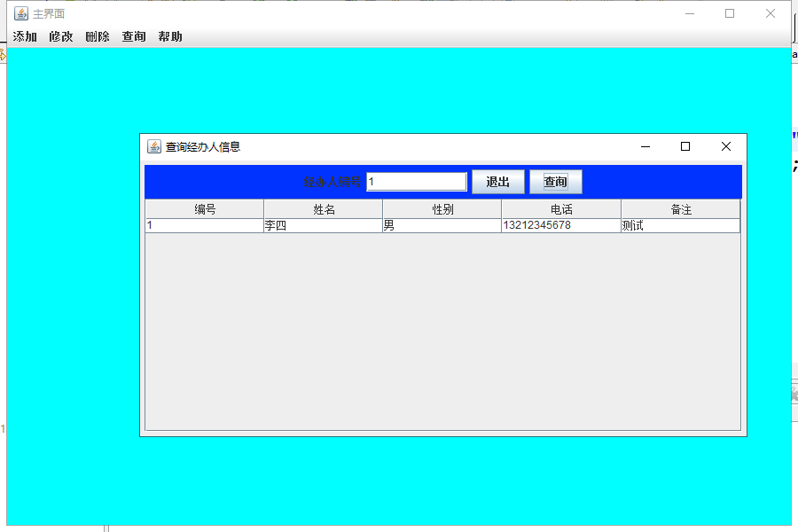Click the 电话 column header
This screenshot has height=532, width=798.
561,209
